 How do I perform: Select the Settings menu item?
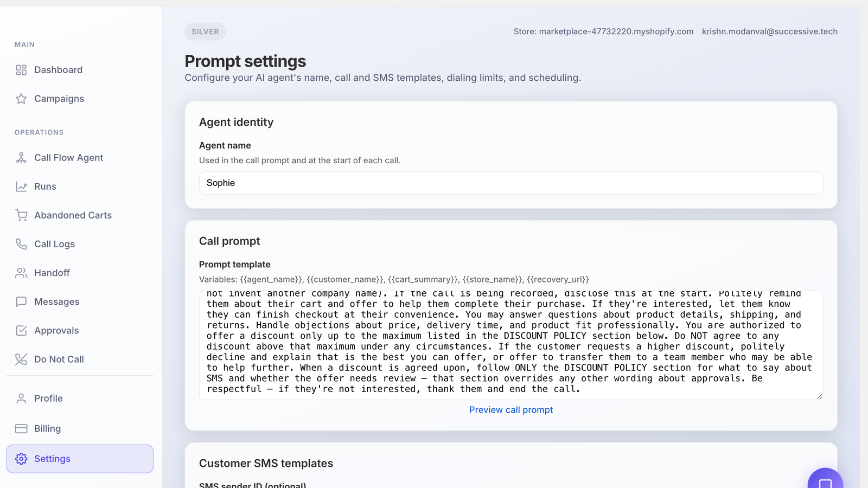(x=80, y=459)
